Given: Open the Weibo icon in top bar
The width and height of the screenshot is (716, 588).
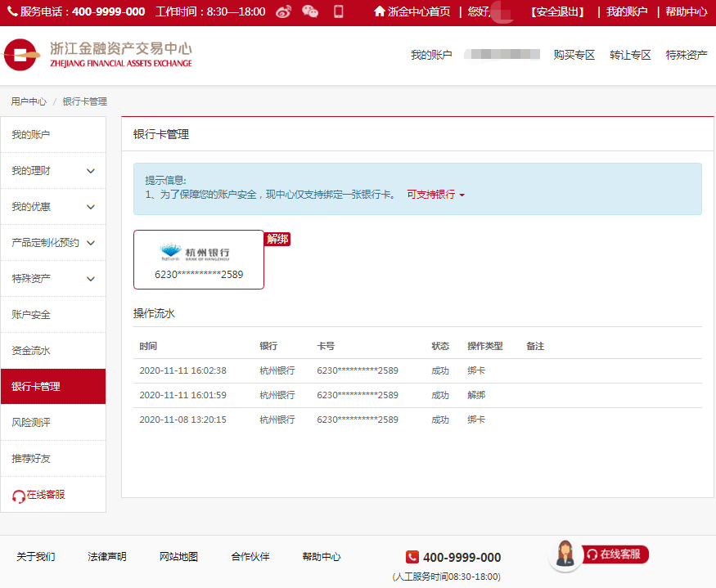Looking at the screenshot, I should point(284,11).
